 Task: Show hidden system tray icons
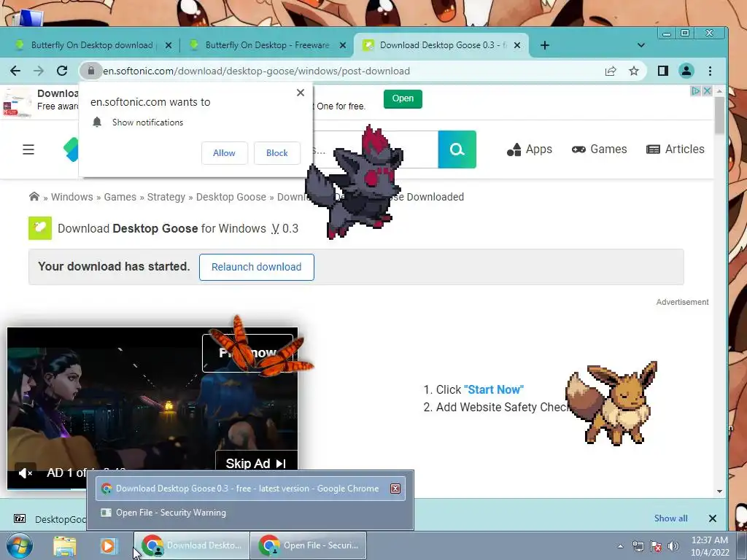[x=620, y=546]
